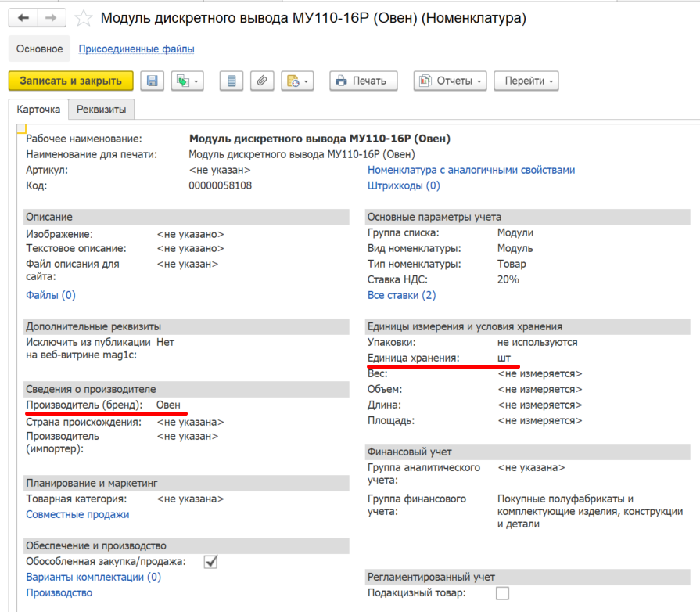
Task: Enable the Подакцизный товар checkbox
Action: click(502, 592)
